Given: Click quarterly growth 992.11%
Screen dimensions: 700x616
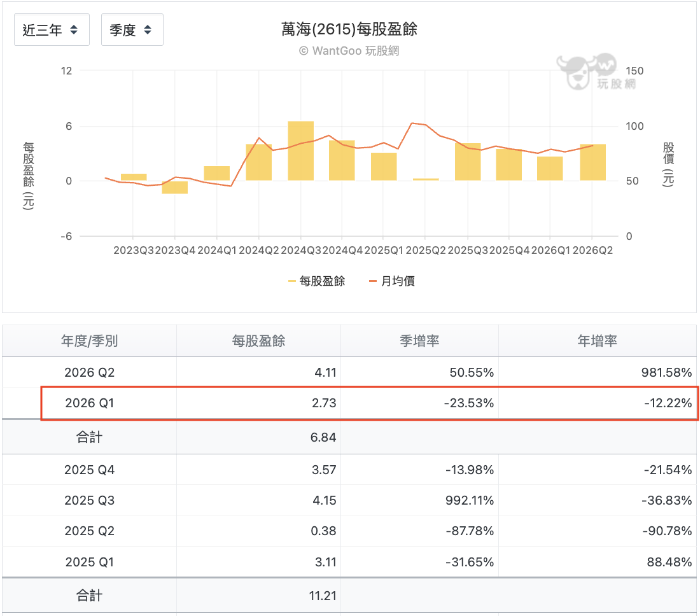Looking at the screenshot, I should click(470, 500).
